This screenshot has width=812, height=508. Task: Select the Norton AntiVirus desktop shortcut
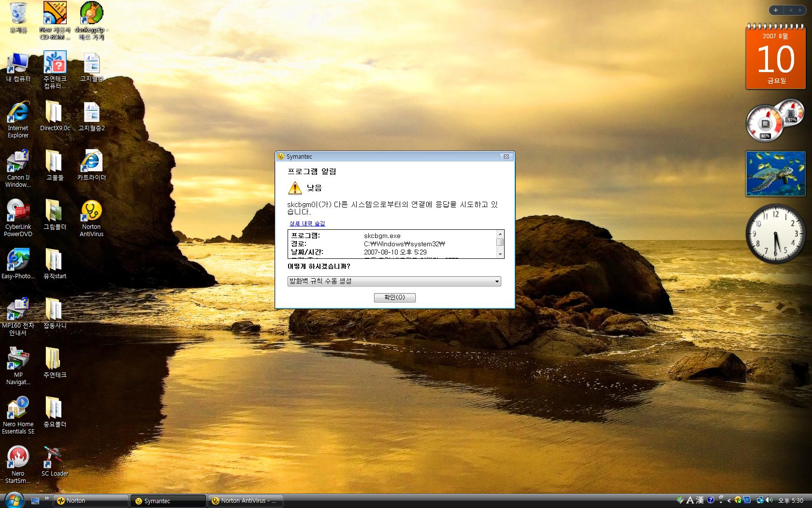[x=91, y=218]
